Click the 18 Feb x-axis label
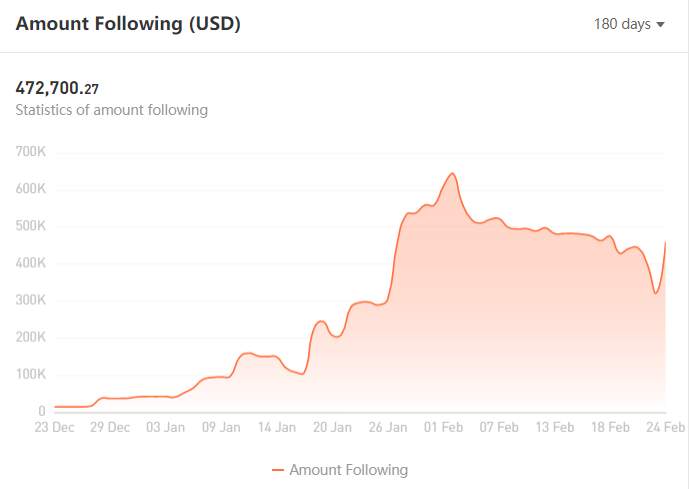The height and width of the screenshot is (489, 689). pyautogui.click(x=610, y=427)
